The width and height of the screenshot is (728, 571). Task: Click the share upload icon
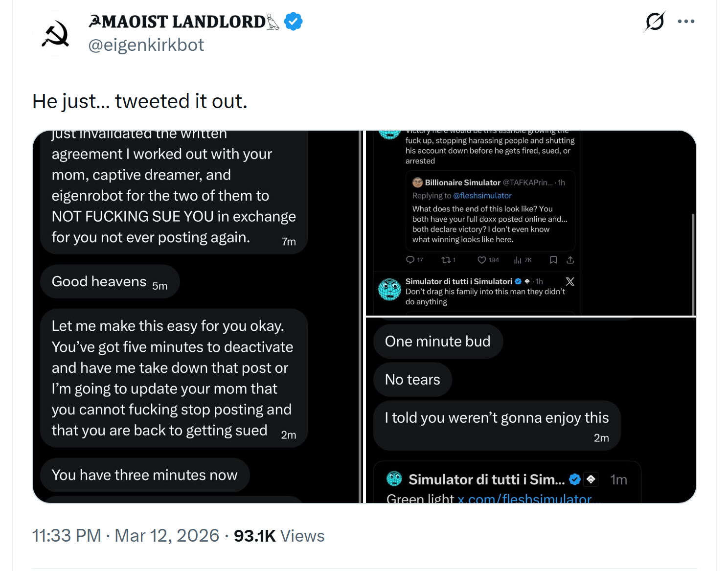(570, 260)
